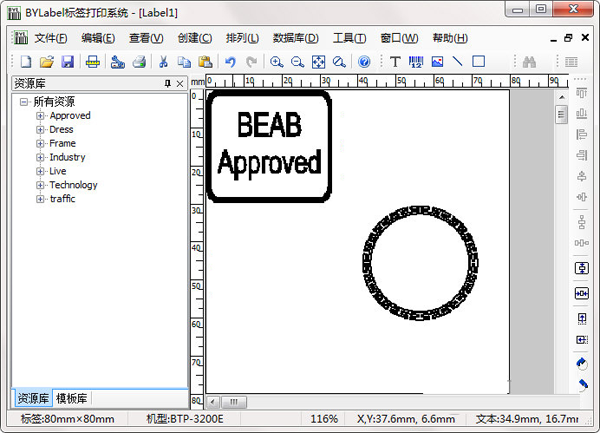600x433 pixels.
Task: Switch to the 模板库 tab
Action: pos(72,398)
